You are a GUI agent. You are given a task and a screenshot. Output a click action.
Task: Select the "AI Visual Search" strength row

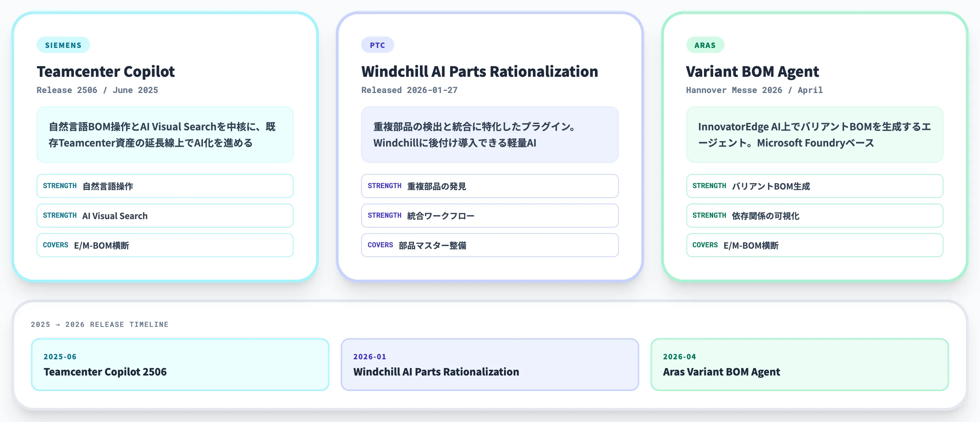(x=165, y=216)
